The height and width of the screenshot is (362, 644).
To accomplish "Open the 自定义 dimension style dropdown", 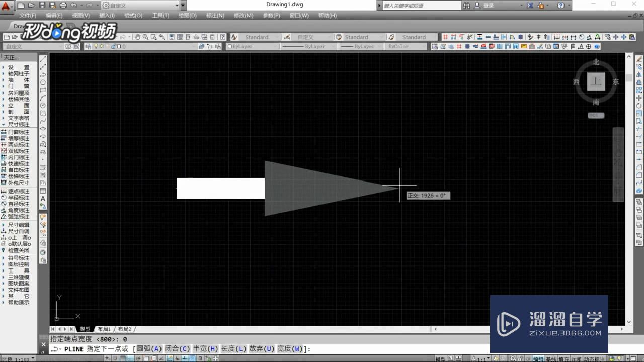I will click(311, 37).
